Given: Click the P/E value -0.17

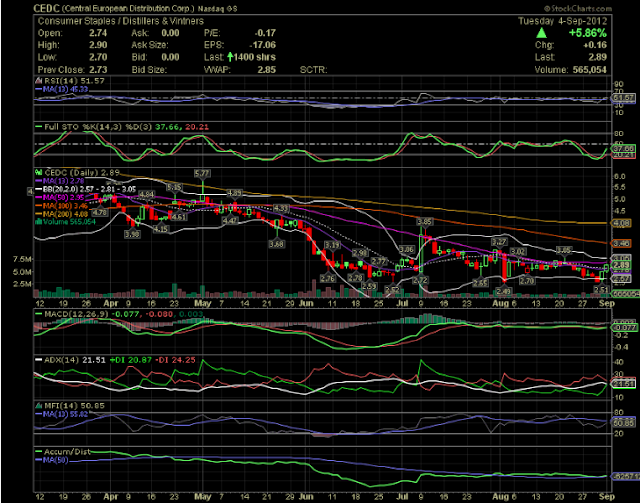Looking at the screenshot, I should (265, 33).
